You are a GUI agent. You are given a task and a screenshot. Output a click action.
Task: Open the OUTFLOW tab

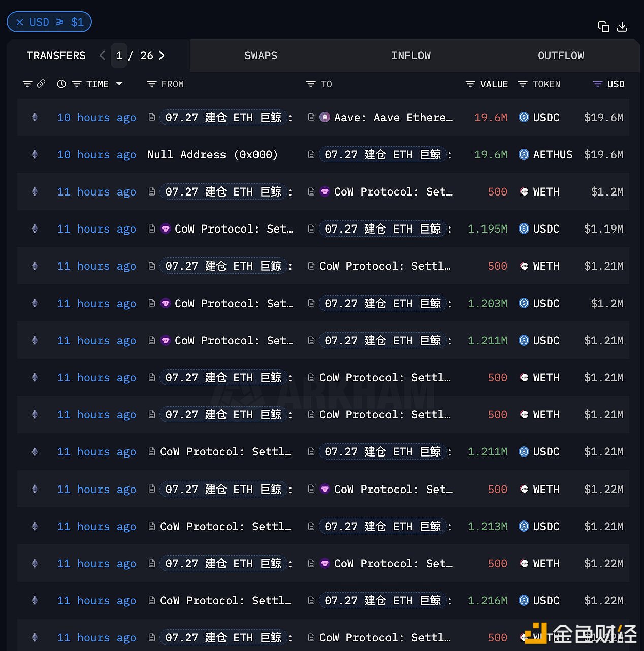[561, 55]
